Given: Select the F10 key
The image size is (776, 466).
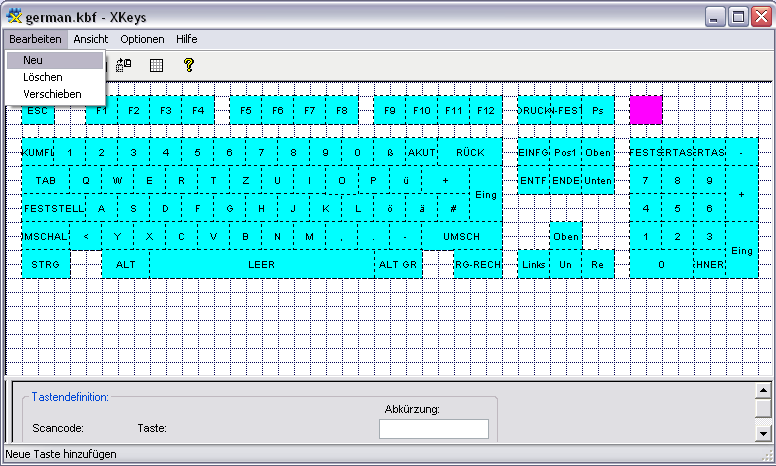Looking at the screenshot, I should click(422, 110).
